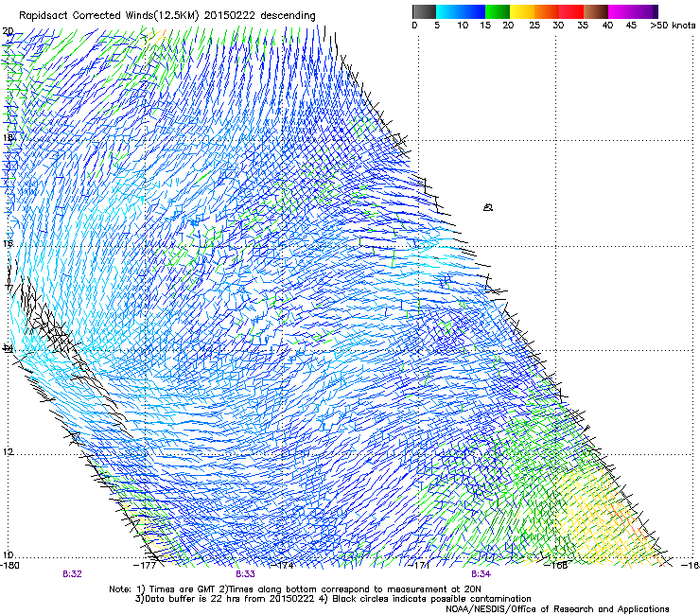Image resolution: width=700 pixels, height=615 pixels.
Task: Select the red 30–35 knots legend segment
Action: [x=571, y=11]
